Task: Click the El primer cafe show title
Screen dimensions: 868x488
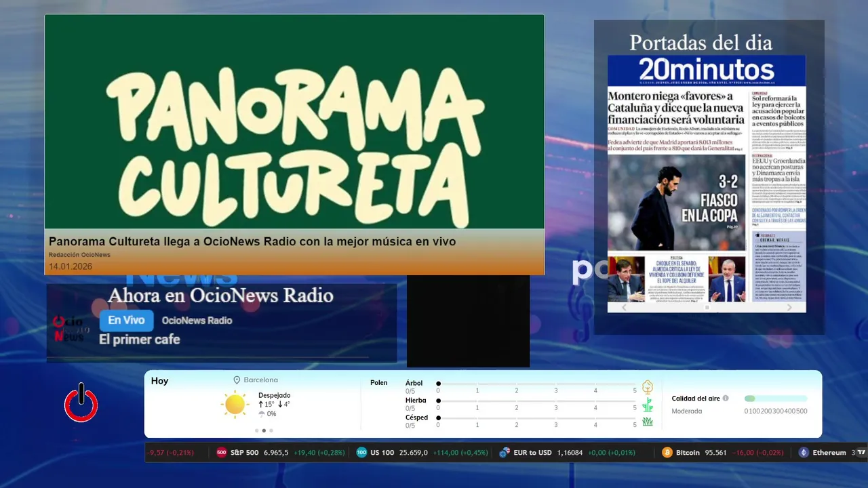Action: pyautogui.click(x=140, y=340)
